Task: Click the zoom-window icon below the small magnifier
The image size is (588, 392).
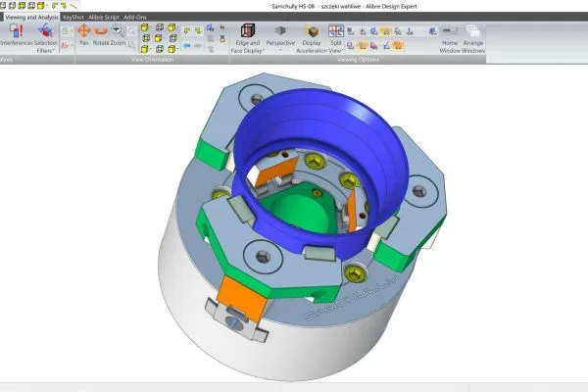Action: pos(131,45)
